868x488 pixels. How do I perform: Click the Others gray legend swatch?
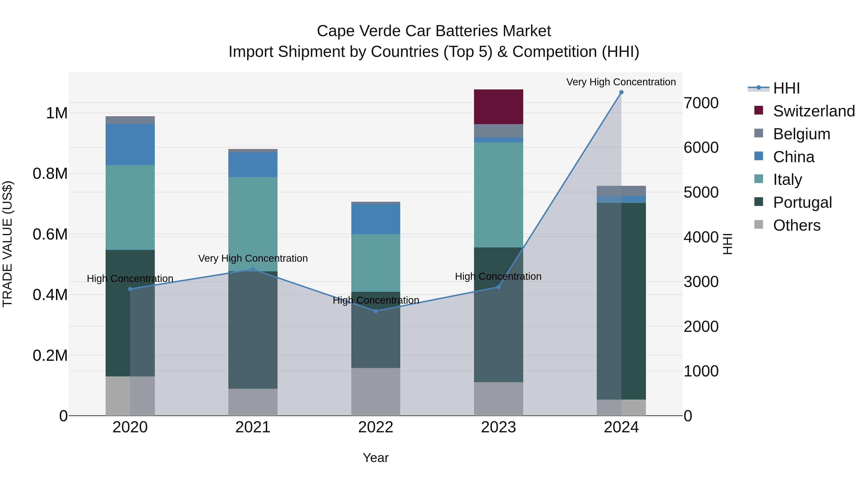759,224
